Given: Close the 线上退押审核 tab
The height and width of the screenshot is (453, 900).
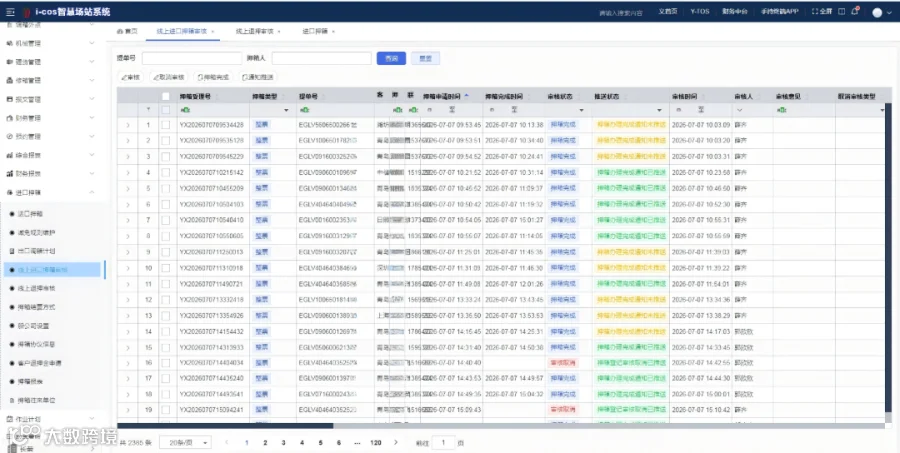Looking at the screenshot, I should click(x=279, y=31).
